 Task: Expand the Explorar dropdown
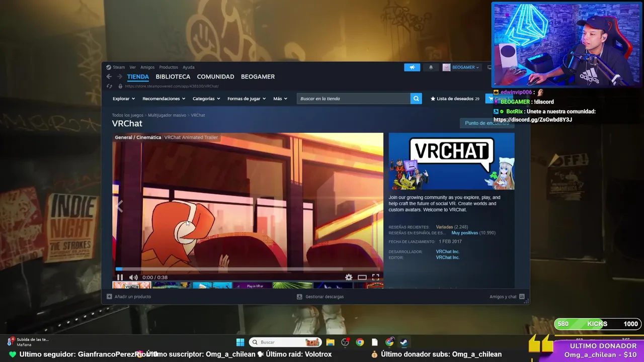tap(123, 99)
